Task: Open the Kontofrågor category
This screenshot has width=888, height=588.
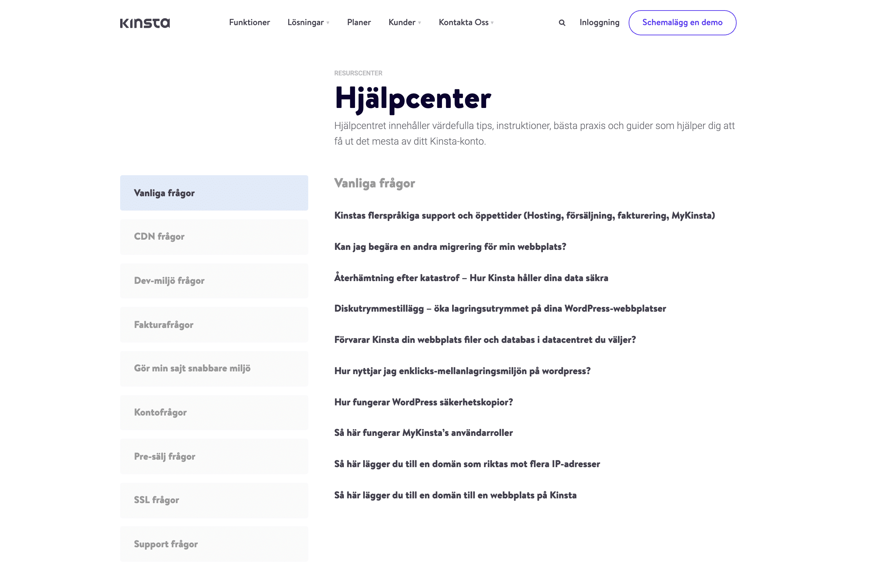Action: [214, 412]
